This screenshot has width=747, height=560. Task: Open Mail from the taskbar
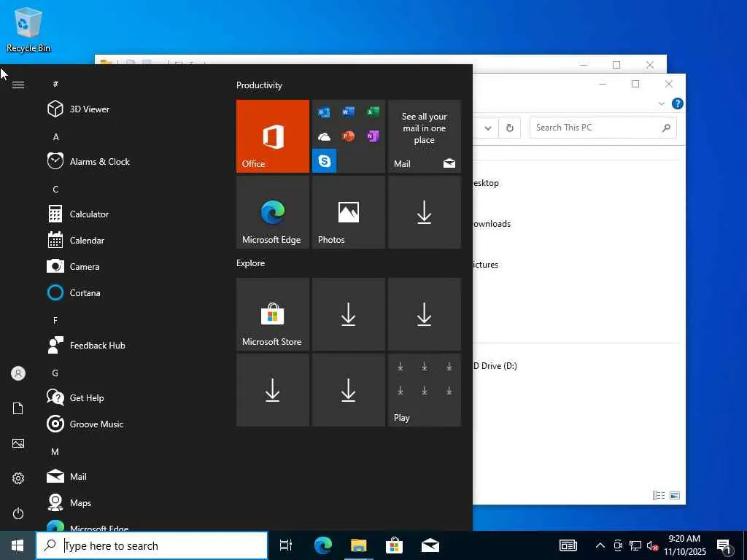[x=430, y=545]
